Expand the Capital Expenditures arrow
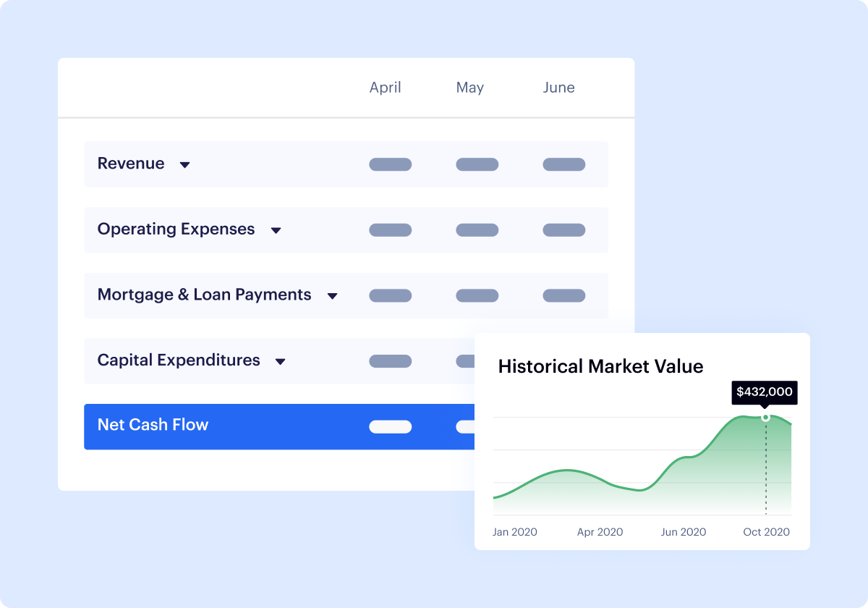 click(x=281, y=361)
